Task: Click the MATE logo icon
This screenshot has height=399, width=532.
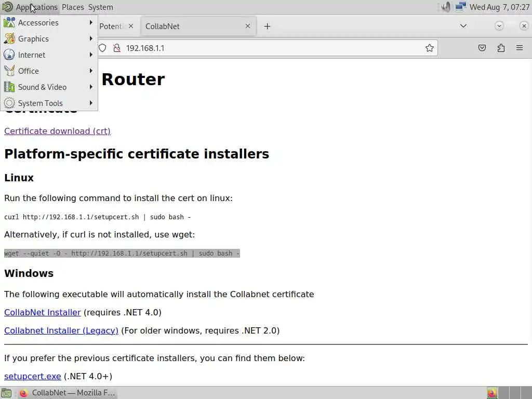Action: coord(7,7)
